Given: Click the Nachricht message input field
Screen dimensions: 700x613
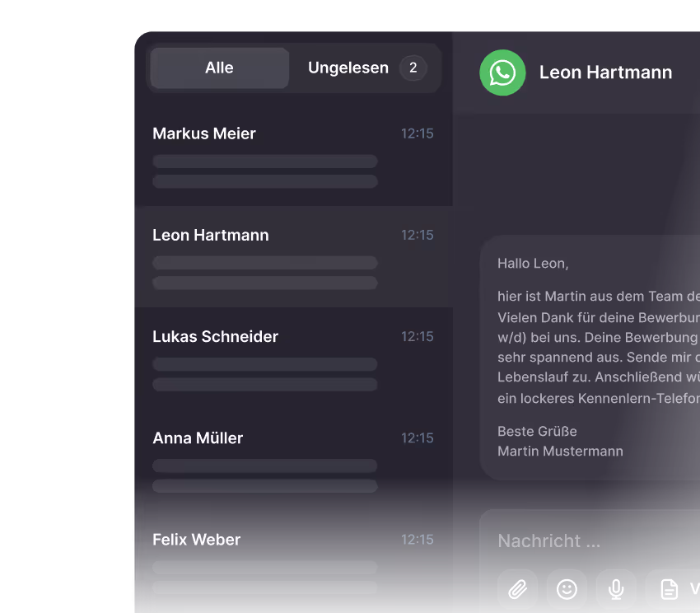Looking at the screenshot, I should pyautogui.click(x=576, y=540).
